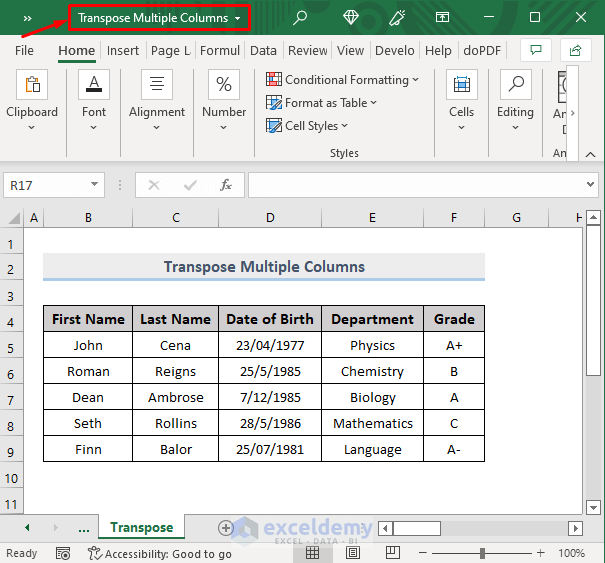Switch to Page Break Preview icon
The image size is (605, 563).
point(392,553)
